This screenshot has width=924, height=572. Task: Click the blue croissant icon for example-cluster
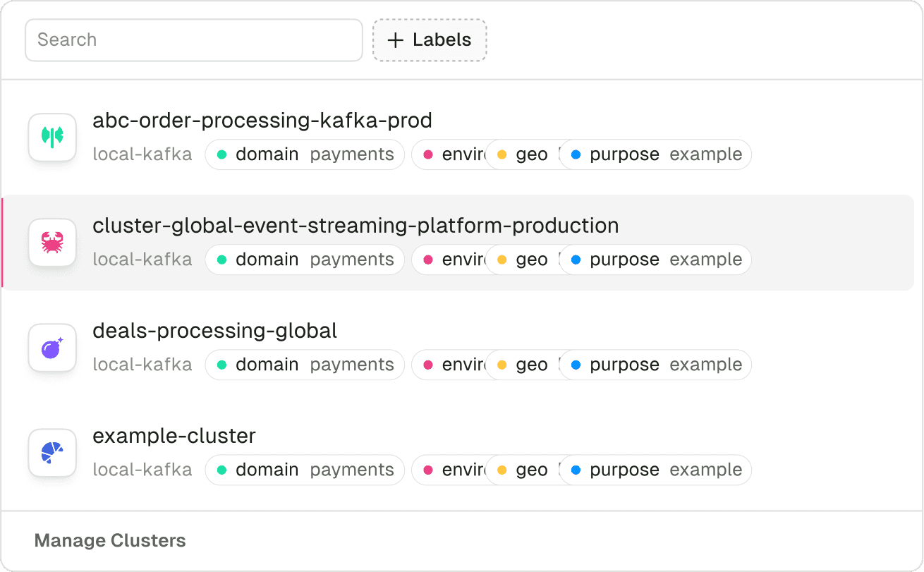[x=52, y=452]
